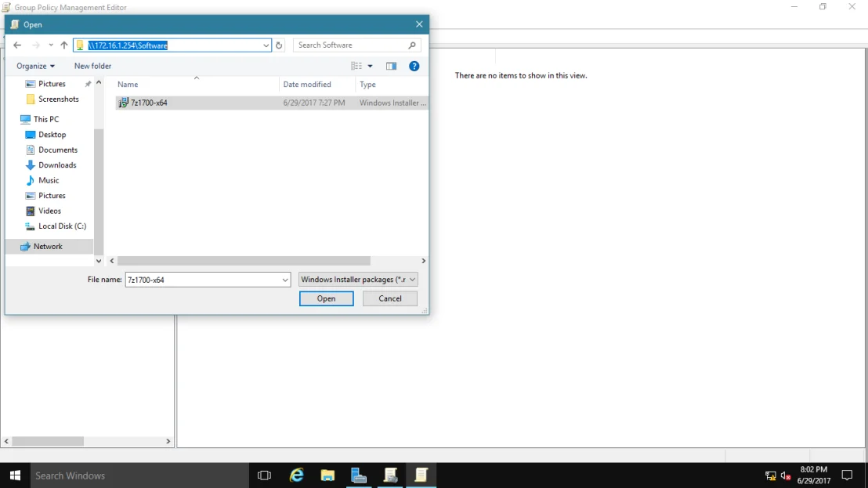
Task: Open the view options dropdown arrow
Action: pyautogui.click(x=371, y=66)
